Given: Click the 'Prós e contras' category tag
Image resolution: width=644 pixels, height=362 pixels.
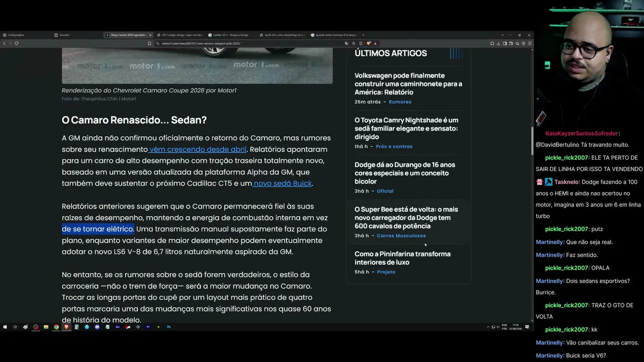Looking at the screenshot, I should [x=394, y=147].
